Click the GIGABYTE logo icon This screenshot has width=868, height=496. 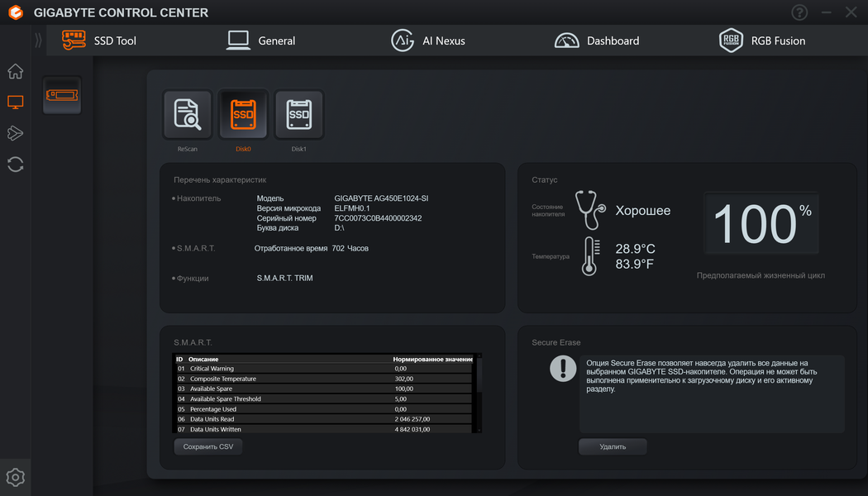(x=16, y=12)
